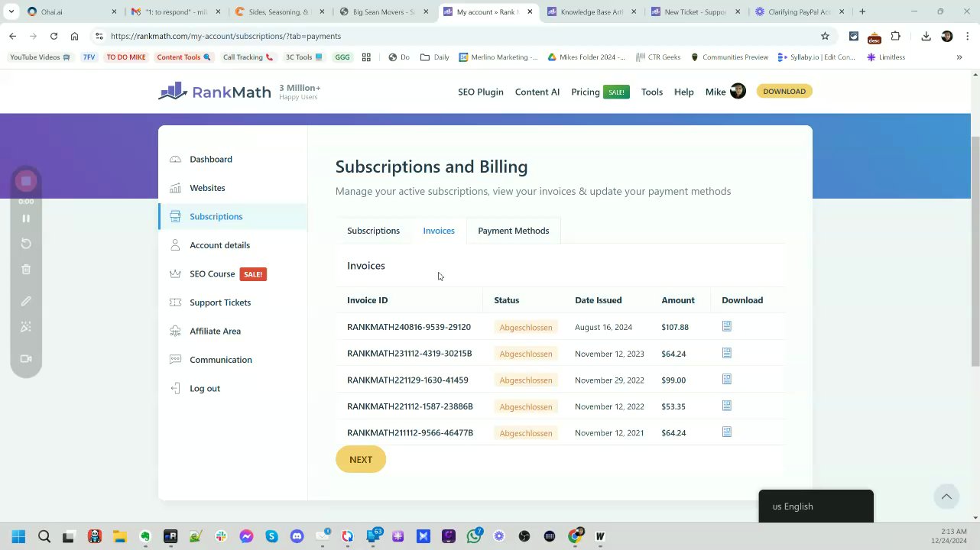Viewport: 980px width, 550px height.
Task: Stop the screen recording
Action: pos(26,181)
